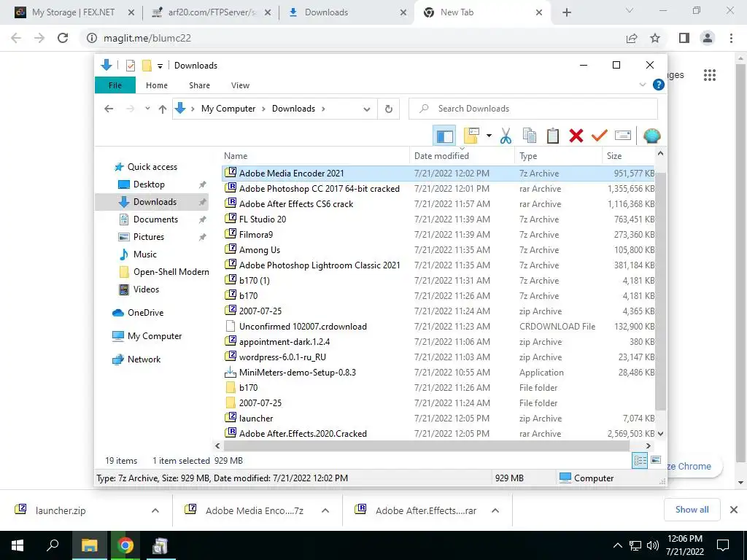Click Chrome icon on the taskbar

[x=125, y=545]
